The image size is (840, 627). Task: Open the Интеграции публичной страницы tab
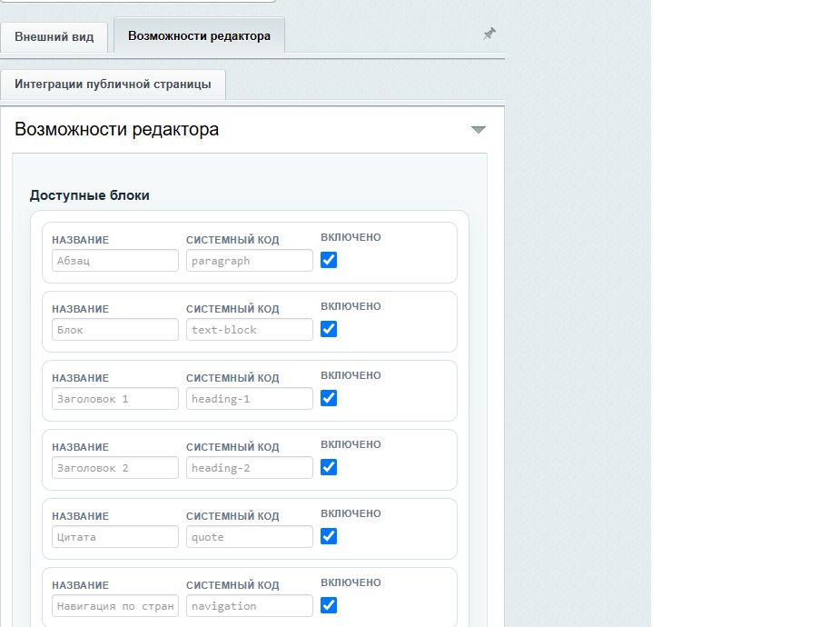pyautogui.click(x=113, y=85)
